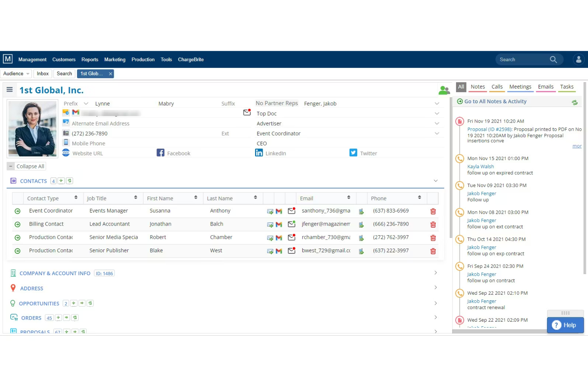Open the hamburger menu beside 1st Global, Inc.
Image resolution: width=588 pixels, height=392 pixels.
10,90
